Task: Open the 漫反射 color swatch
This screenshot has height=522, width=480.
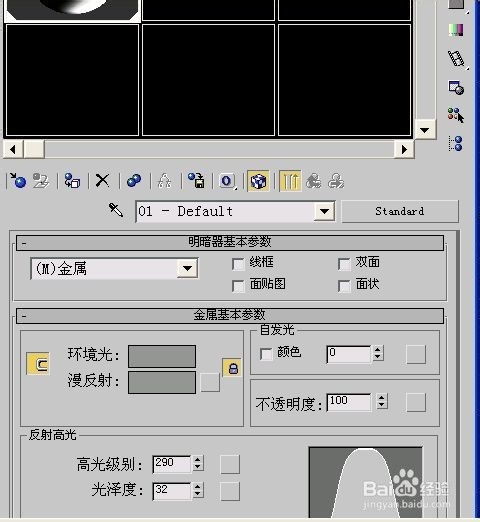Action: [162, 382]
